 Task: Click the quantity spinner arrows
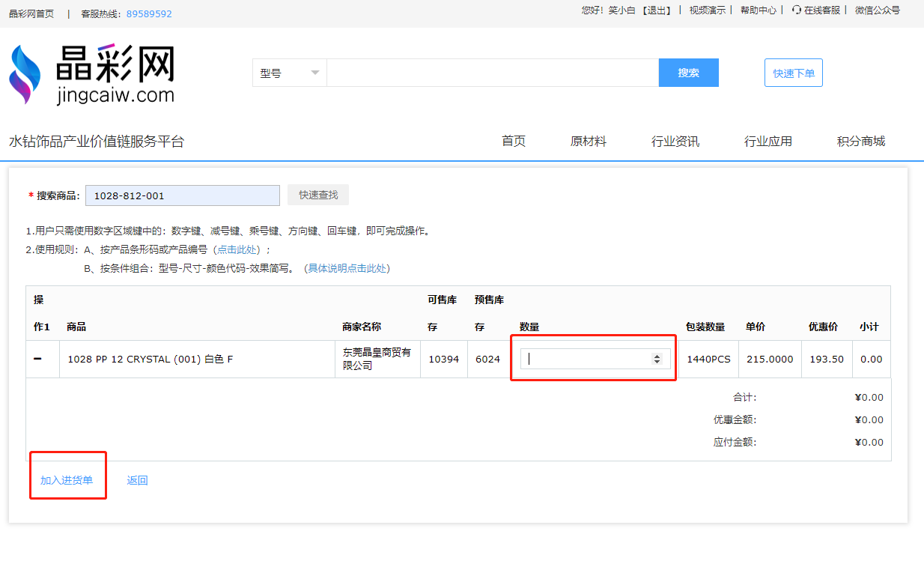[x=657, y=359]
